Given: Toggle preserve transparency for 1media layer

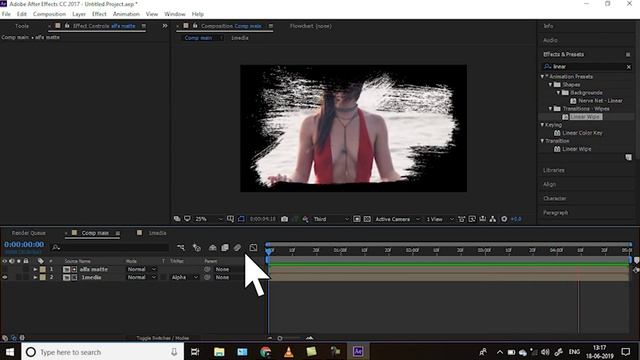Looking at the screenshot, I should (163, 278).
